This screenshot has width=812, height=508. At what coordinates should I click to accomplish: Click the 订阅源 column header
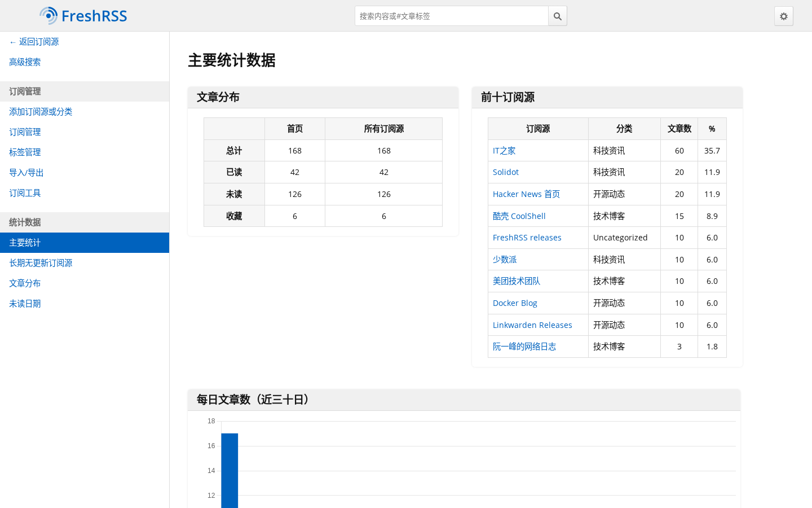point(538,129)
